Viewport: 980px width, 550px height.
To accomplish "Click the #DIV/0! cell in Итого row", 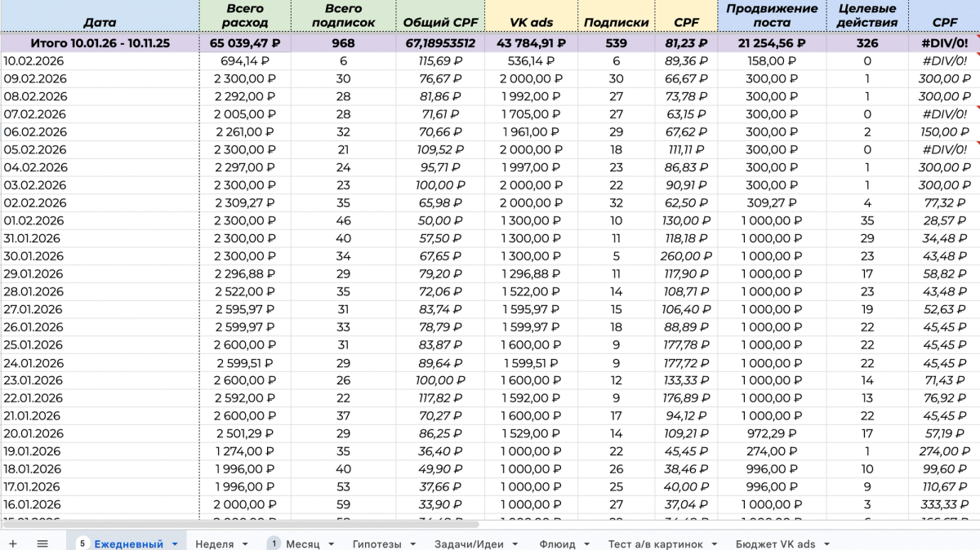I will pos(944,43).
